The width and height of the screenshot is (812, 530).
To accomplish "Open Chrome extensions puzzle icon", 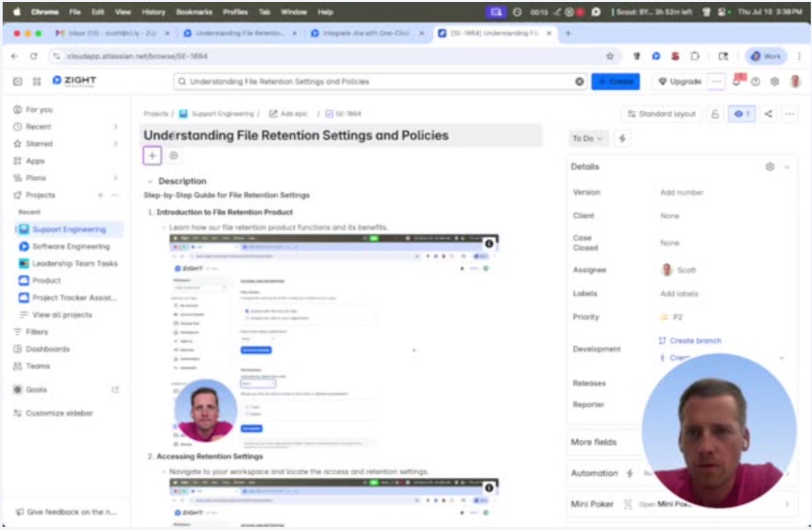I will click(x=695, y=56).
